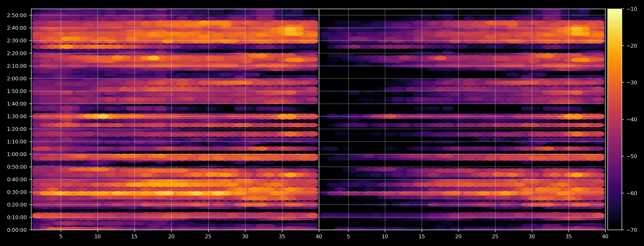Click the 1:40:00 time axis label
Image resolution: width=644 pixels, height=246 pixels.
point(17,104)
